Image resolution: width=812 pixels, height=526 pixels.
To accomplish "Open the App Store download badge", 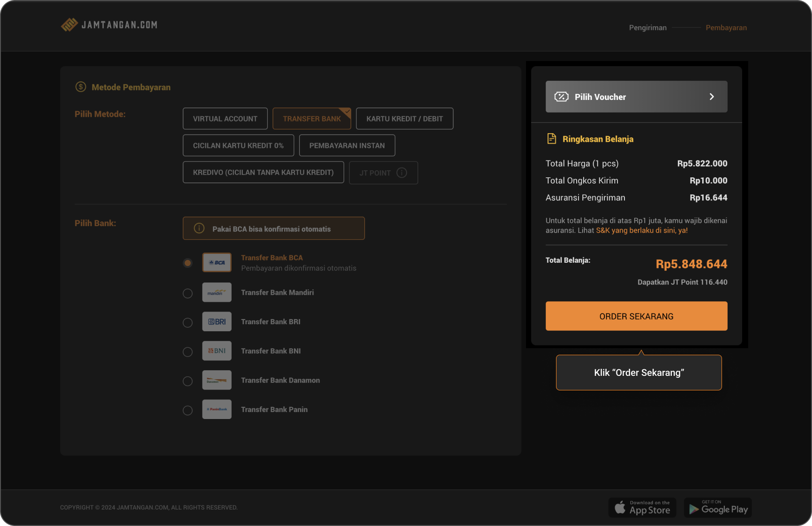I will (642, 508).
